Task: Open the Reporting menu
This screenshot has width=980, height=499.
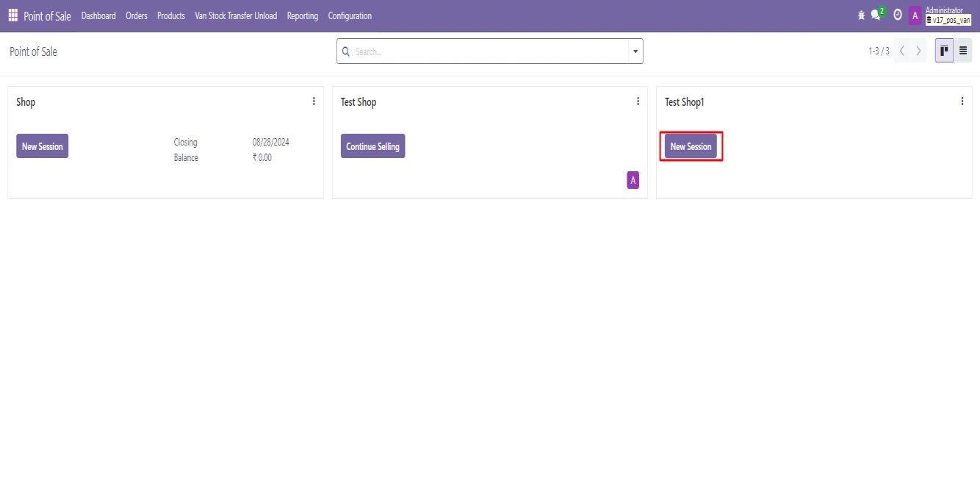Action: coord(302,15)
